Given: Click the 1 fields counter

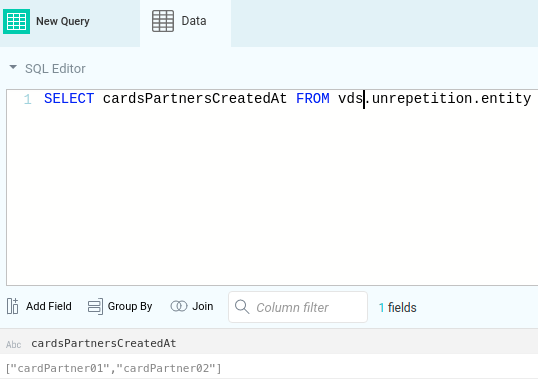Looking at the screenshot, I should (397, 308).
